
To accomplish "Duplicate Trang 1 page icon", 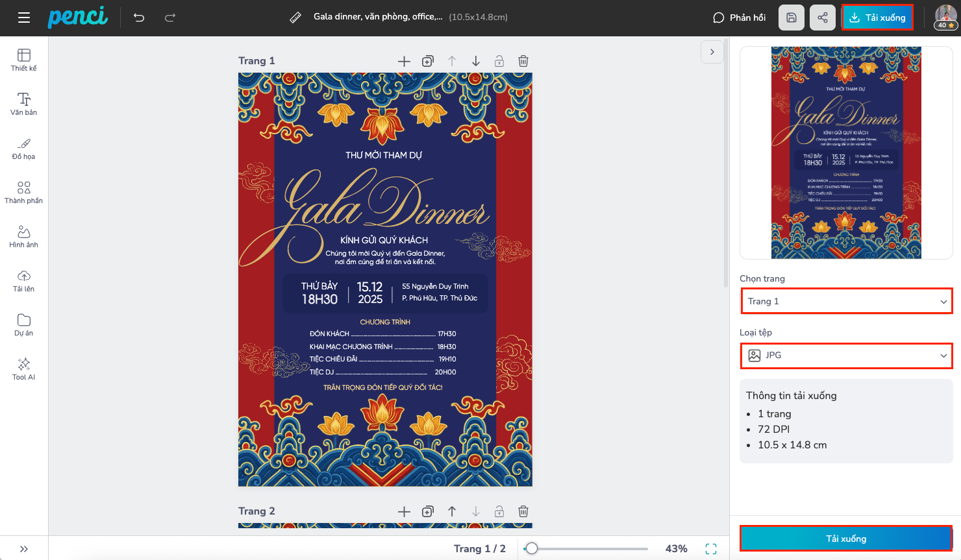I will point(427,61).
